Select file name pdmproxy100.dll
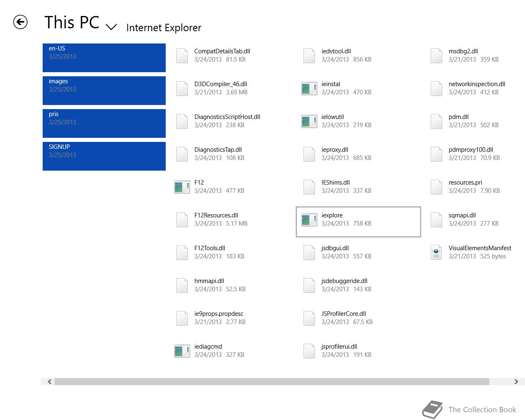Image resolution: width=525 pixels, height=420 pixels. pyautogui.click(x=471, y=150)
